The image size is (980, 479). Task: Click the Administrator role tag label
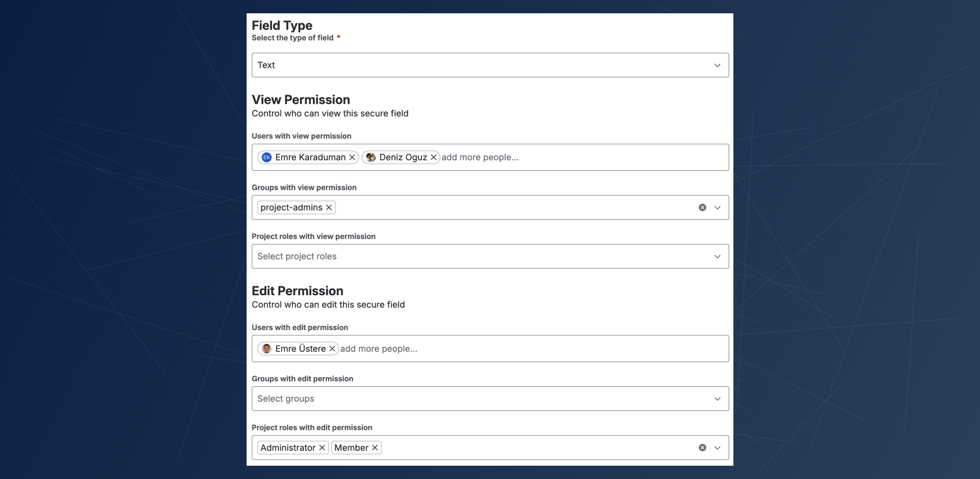288,448
